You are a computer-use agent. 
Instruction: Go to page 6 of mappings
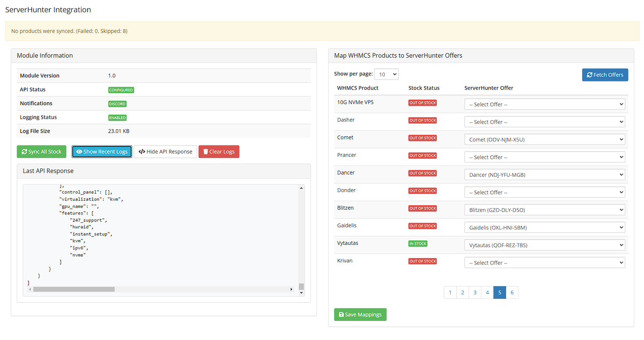click(512, 292)
